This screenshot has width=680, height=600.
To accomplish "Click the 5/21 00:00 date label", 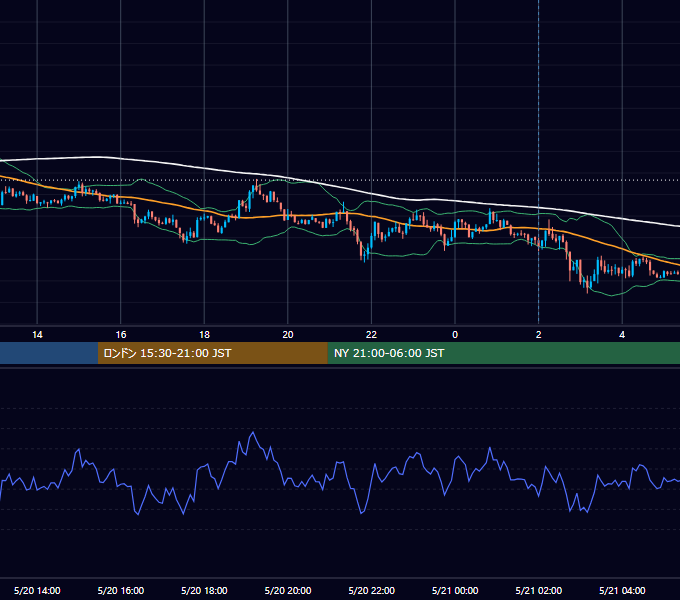I will click(x=455, y=590).
